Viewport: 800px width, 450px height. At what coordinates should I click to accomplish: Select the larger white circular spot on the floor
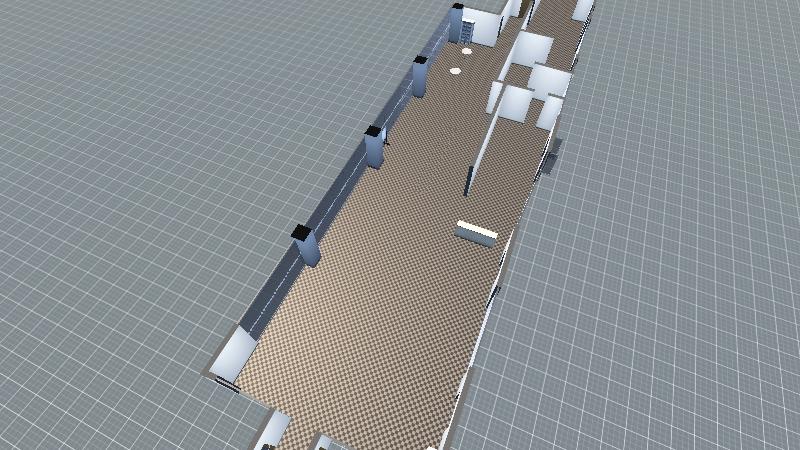tap(456, 71)
